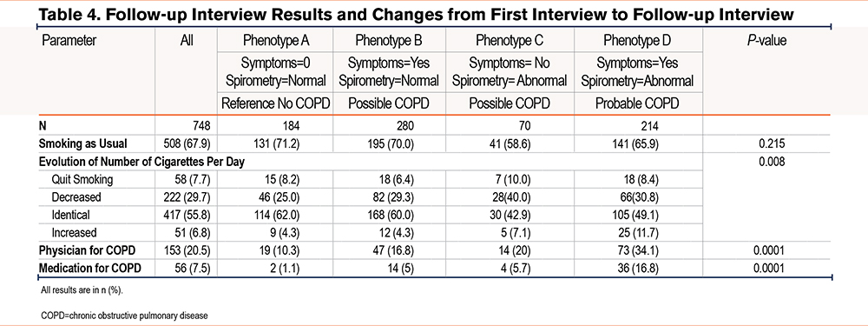The image size is (868, 326).
Task: Select the Quit Smoking row label
Action: coord(82,180)
